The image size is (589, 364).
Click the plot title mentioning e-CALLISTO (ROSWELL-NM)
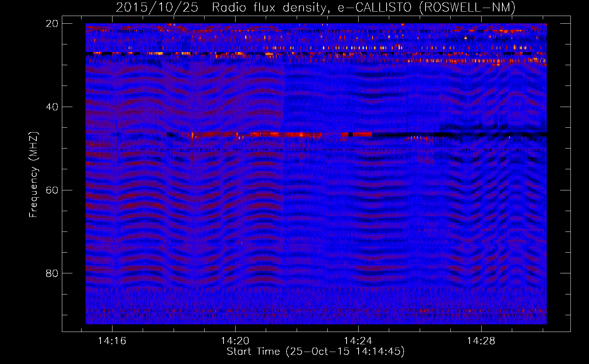tap(316, 7)
